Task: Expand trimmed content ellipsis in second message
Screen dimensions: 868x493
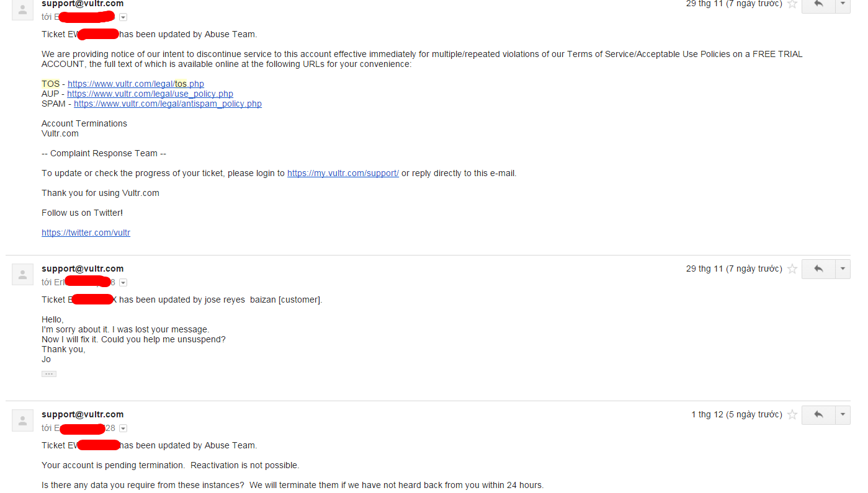Action: tap(49, 374)
